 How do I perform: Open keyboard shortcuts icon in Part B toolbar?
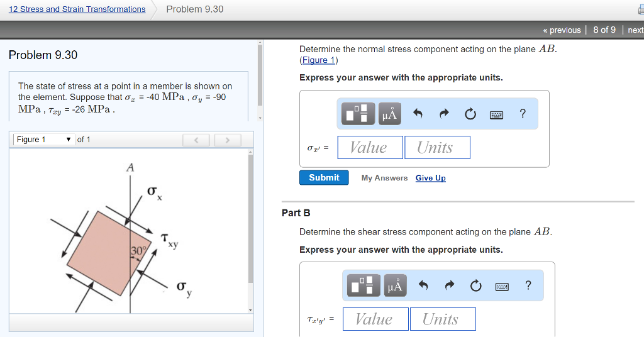[502, 286]
